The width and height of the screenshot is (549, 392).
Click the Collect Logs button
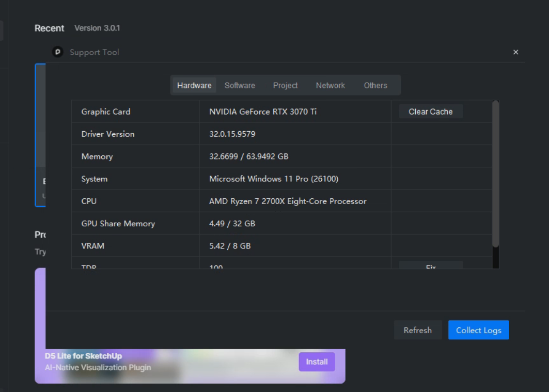(478, 330)
